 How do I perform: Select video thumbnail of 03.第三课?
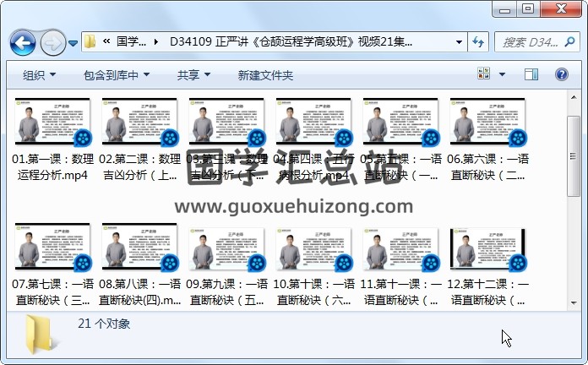[x=226, y=122]
